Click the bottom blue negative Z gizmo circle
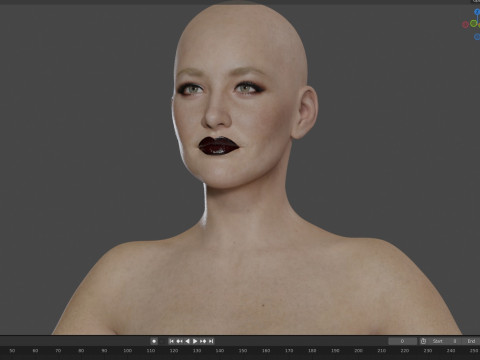This screenshot has width=480, height=360. 477,37
